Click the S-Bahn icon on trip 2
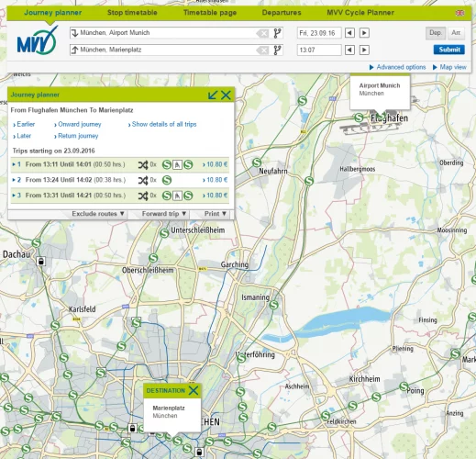 (x=167, y=180)
